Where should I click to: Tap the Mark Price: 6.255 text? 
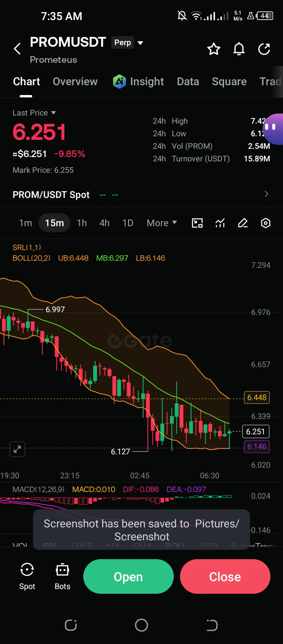pos(43,170)
